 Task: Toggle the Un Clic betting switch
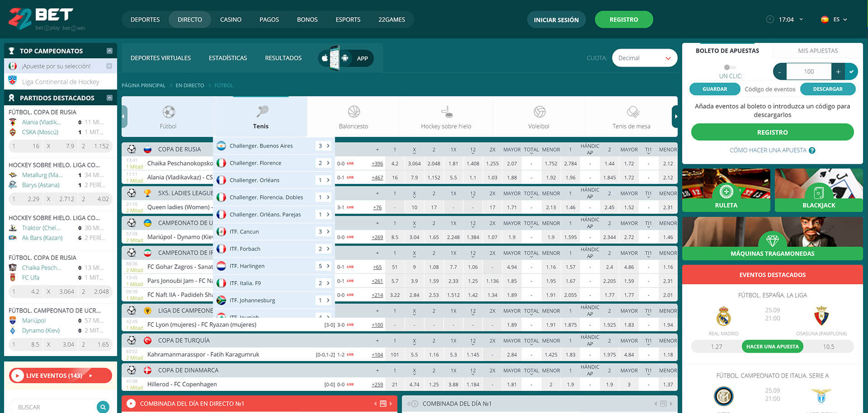(x=730, y=67)
